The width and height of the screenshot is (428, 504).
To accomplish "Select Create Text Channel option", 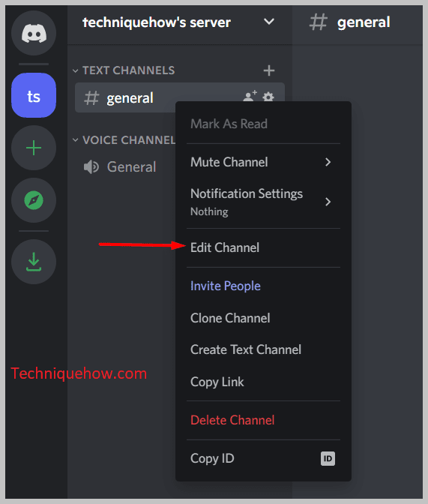I will click(264, 349).
